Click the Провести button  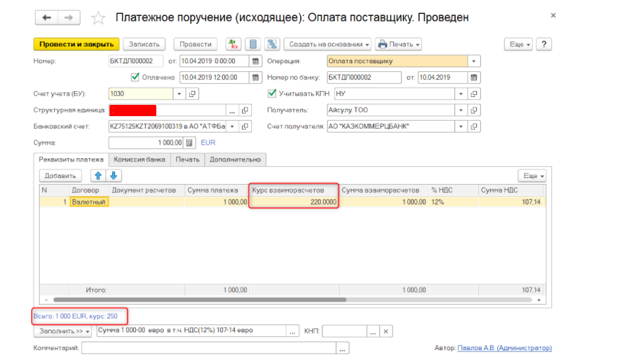tap(195, 44)
